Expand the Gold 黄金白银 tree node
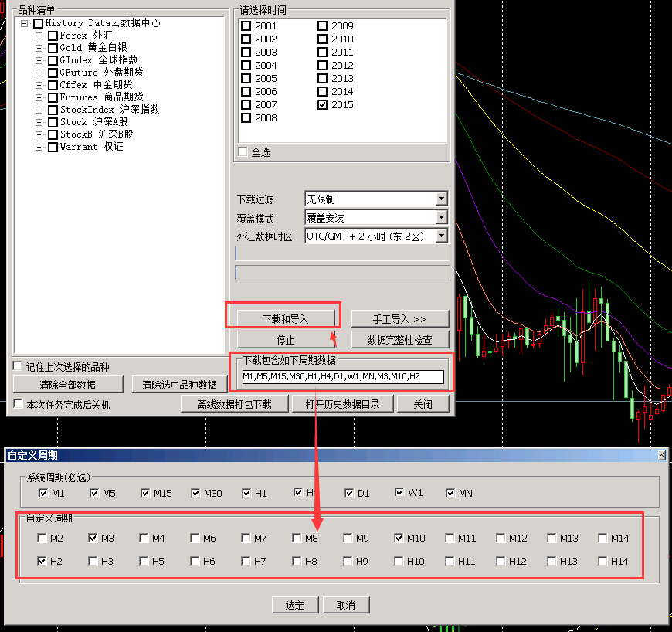 pyautogui.click(x=39, y=48)
